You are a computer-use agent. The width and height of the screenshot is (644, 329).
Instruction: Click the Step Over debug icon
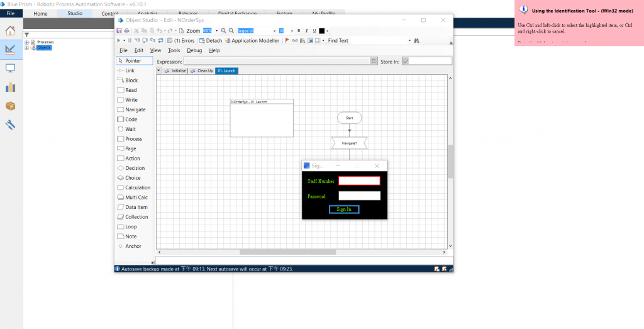tap(145, 40)
